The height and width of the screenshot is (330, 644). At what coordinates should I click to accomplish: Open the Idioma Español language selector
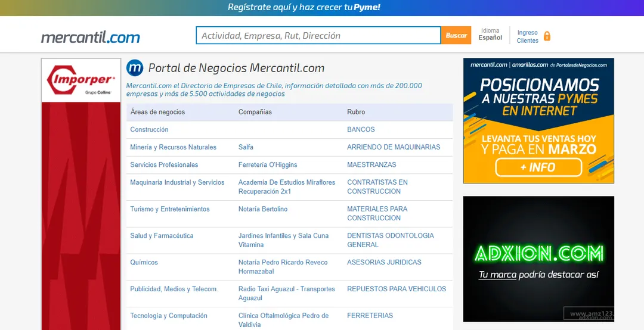(490, 34)
